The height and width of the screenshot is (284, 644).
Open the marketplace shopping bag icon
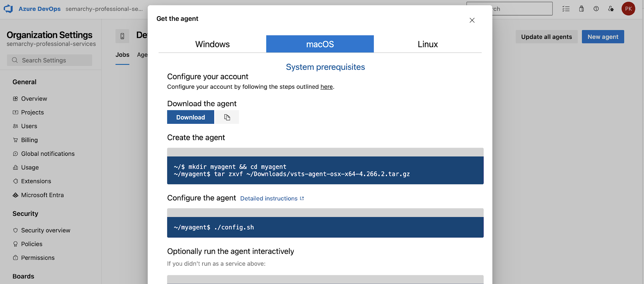[581, 9]
